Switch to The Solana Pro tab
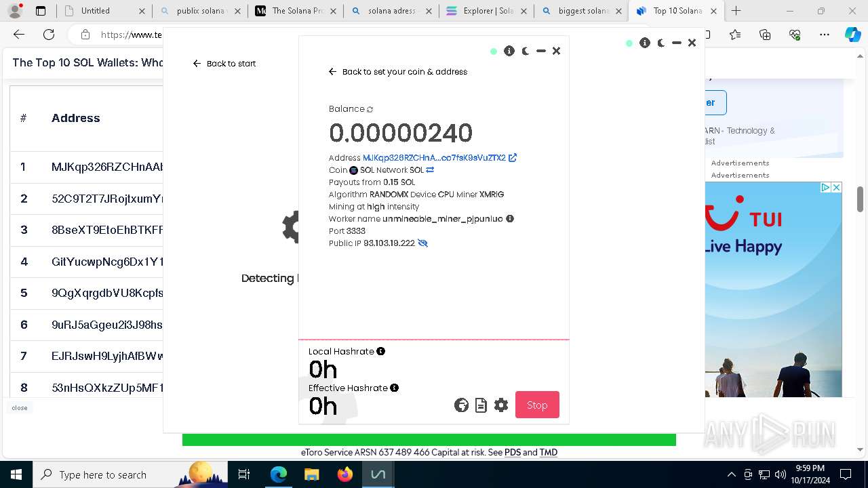868x488 pixels. (x=295, y=11)
